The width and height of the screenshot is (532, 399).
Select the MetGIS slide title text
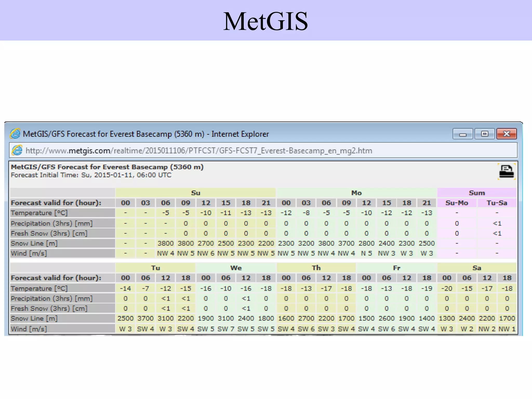pos(265,21)
